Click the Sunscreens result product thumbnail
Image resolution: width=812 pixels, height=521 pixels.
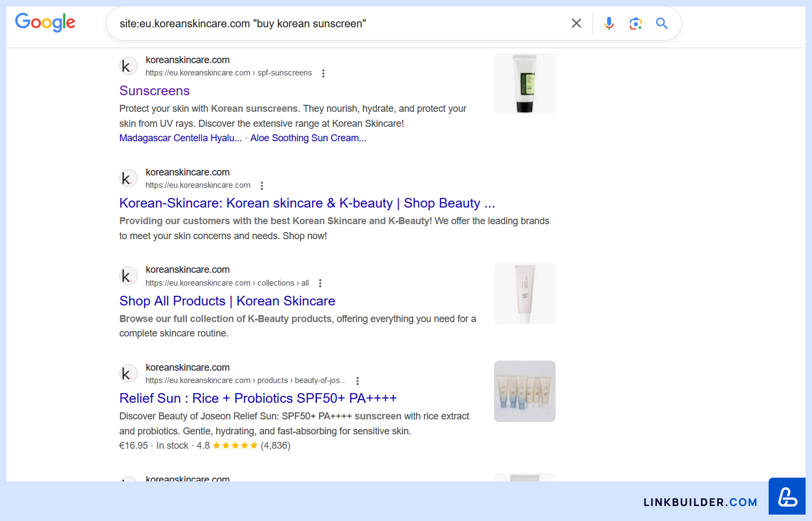tap(525, 83)
